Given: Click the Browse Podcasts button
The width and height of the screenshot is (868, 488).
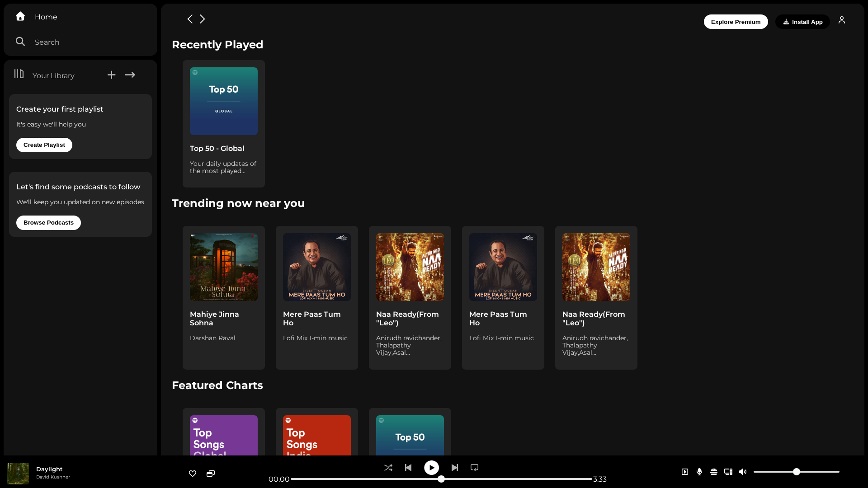Looking at the screenshot, I should point(48,223).
